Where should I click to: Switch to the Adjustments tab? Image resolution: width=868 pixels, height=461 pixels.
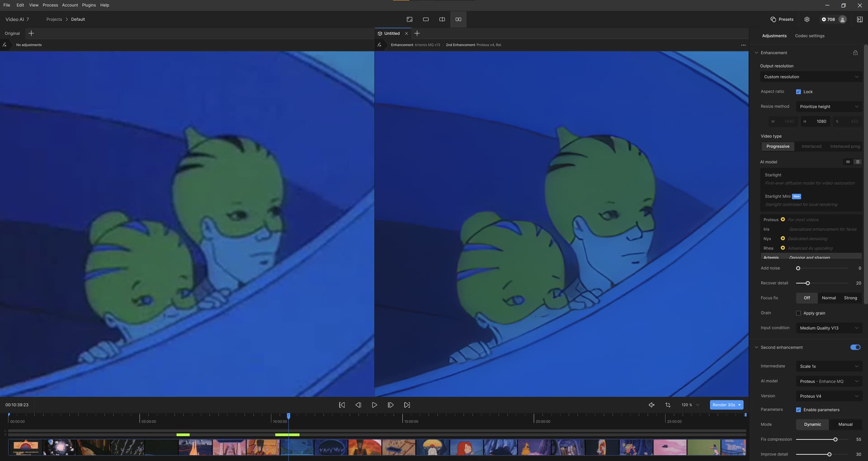pos(774,36)
